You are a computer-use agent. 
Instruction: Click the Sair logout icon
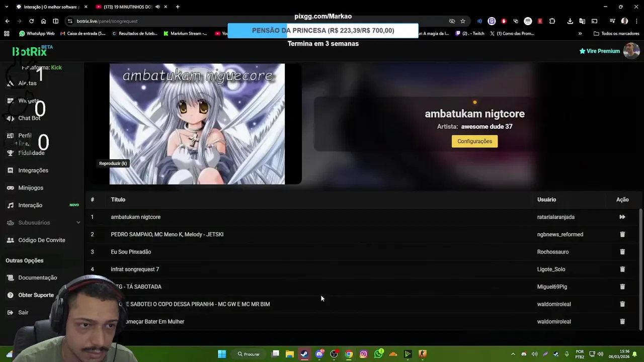10,313
